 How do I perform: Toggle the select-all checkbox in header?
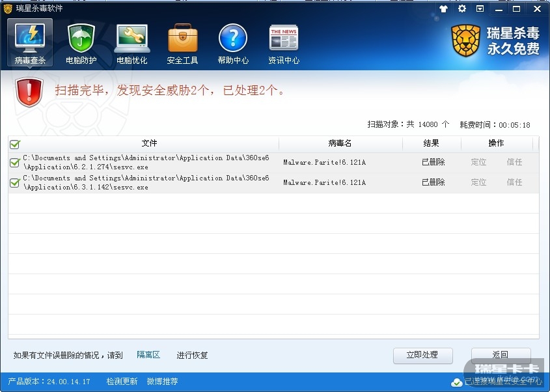pos(15,145)
